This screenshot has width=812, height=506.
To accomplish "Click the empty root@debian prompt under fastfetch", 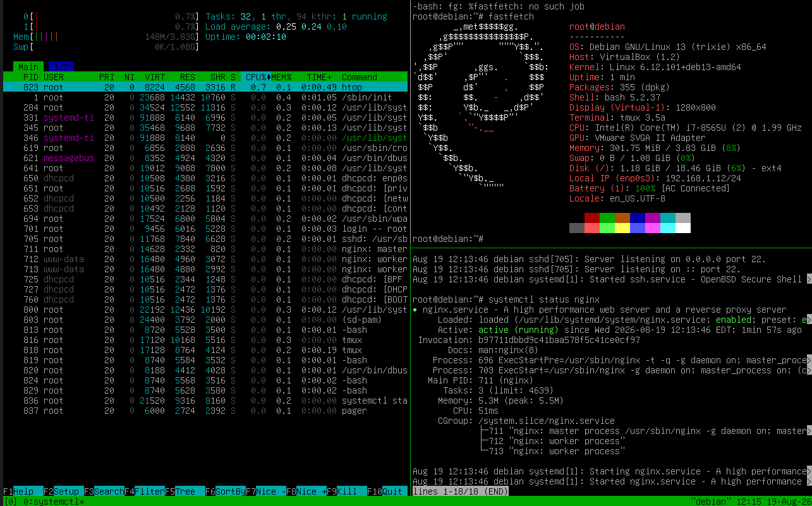I will pyautogui.click(x=448, y=239).
